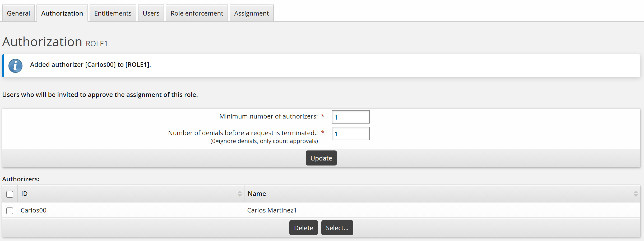Select the Assignment tab
Image resolution: width=644 pixels, height=241 pixels.
[251, 13]
